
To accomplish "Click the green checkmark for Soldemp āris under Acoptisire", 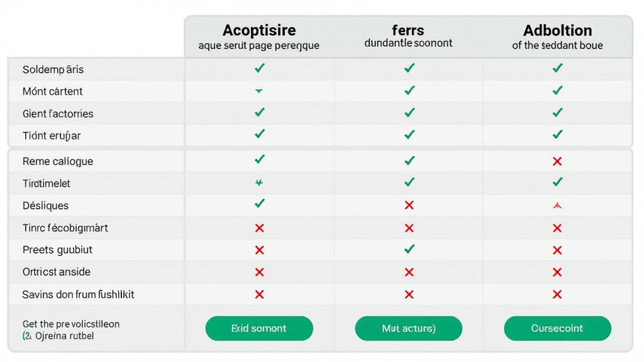I will pos(259,69).
